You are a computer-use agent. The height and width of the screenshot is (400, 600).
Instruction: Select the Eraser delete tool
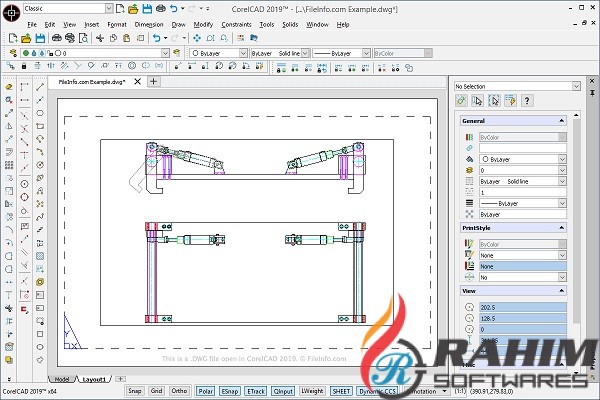tap(9, 87)
